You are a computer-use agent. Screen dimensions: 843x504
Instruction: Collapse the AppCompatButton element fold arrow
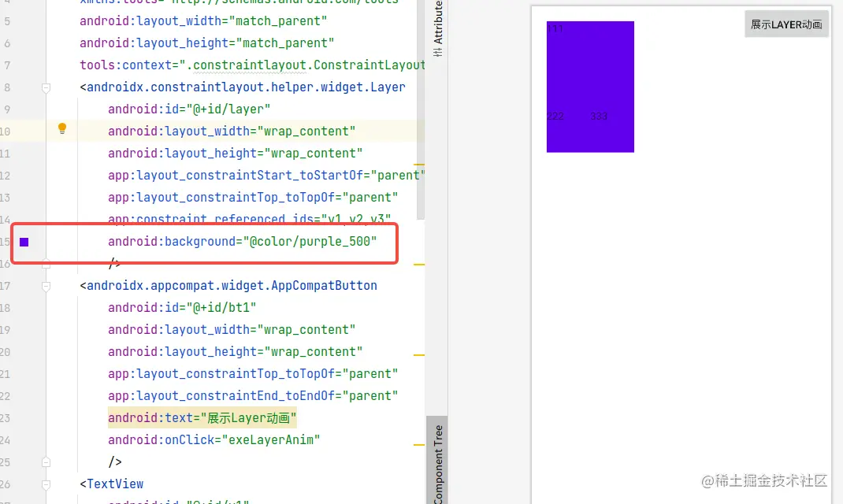46,287
